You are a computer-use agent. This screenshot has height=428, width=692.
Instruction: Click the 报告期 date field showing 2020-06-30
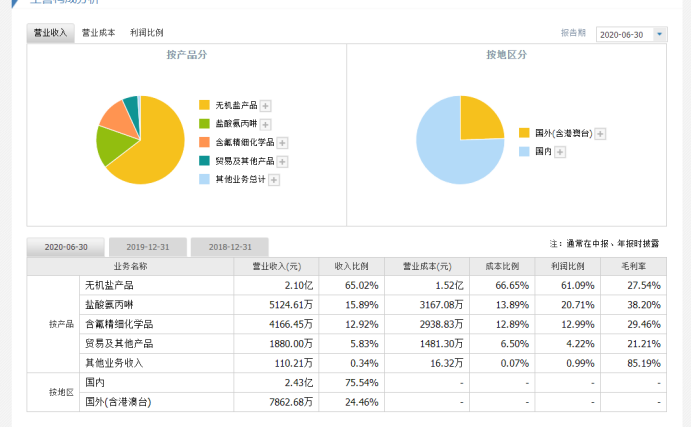(624, 34)
